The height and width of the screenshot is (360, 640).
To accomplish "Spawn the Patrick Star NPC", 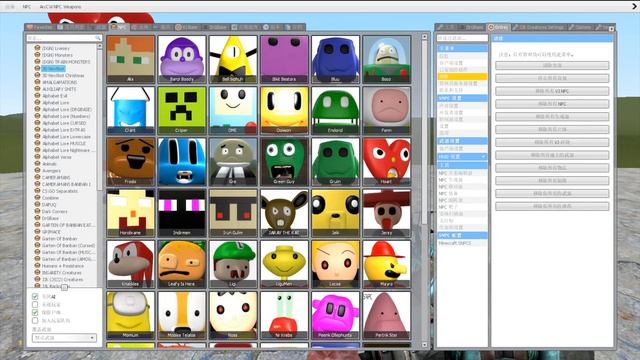I will [x=387, y=315].
